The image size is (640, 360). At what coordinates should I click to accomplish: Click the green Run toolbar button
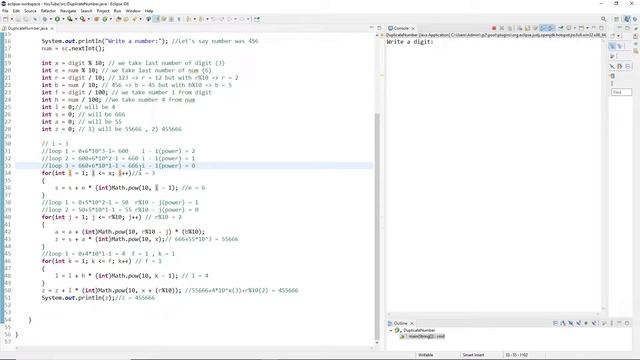[58, 19]
